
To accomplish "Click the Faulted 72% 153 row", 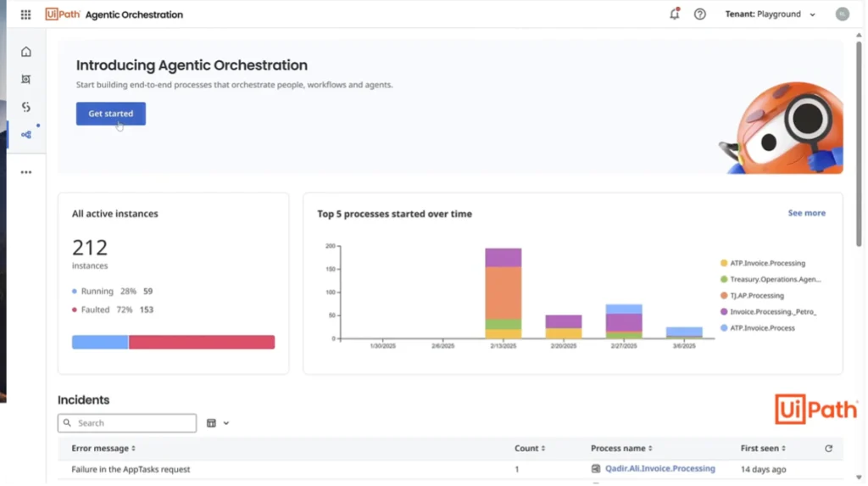I will [113, 310].
